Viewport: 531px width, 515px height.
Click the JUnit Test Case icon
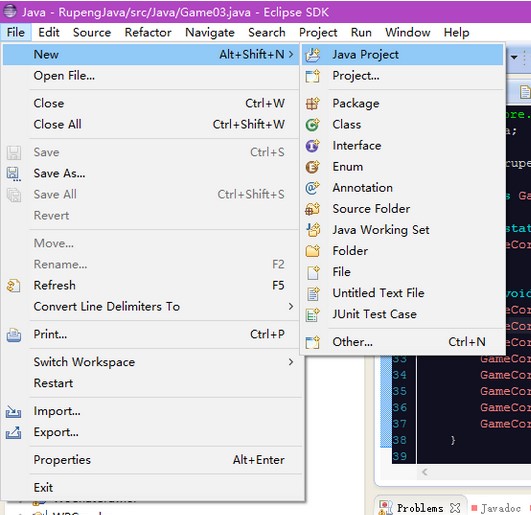[313, 314]
